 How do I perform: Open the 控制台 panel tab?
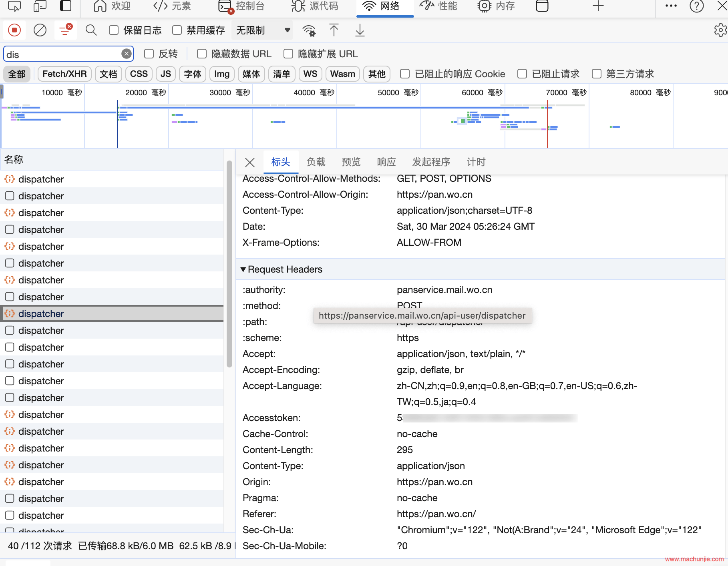pyautogui.click(x=242, y=6)
